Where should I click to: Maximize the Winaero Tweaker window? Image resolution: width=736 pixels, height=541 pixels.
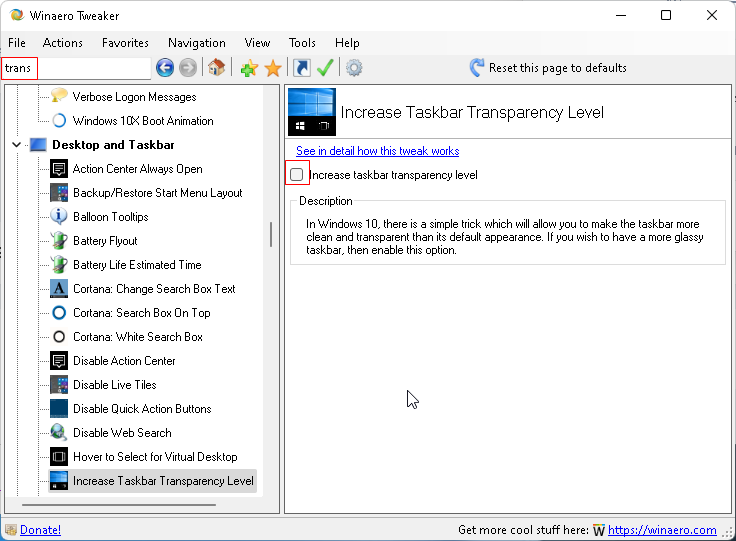[666, 15]
